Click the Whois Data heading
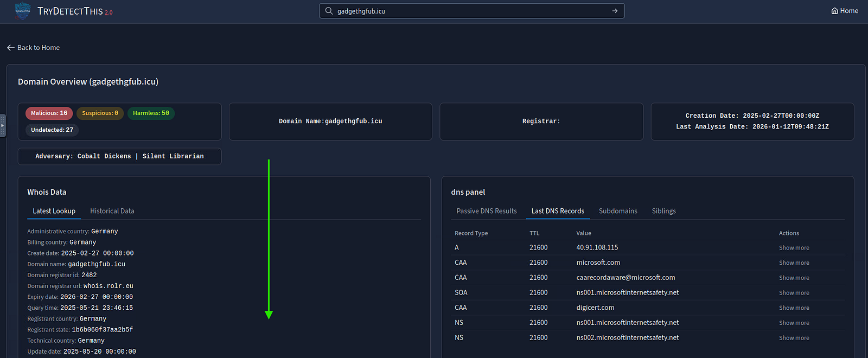868x358 pixels. click(47, 192)
